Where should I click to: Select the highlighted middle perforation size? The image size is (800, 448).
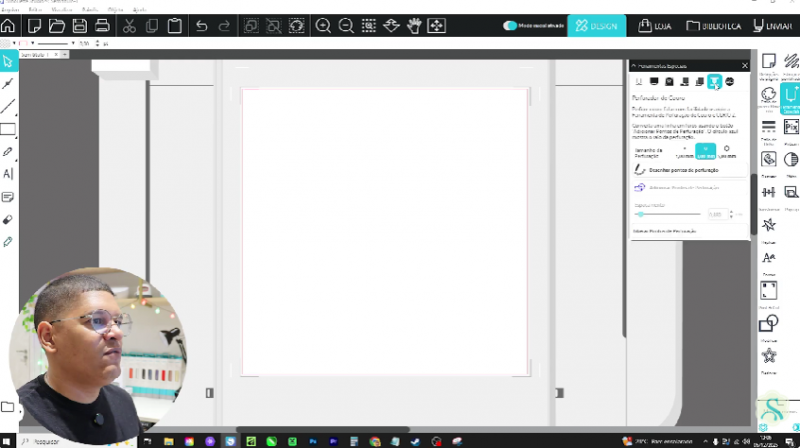click(706, 152)
